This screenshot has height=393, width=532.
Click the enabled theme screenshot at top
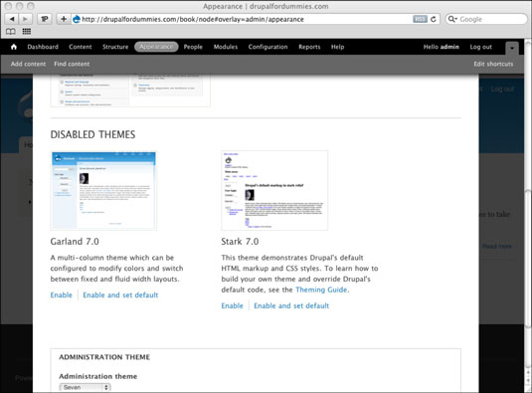click(130, 90)
